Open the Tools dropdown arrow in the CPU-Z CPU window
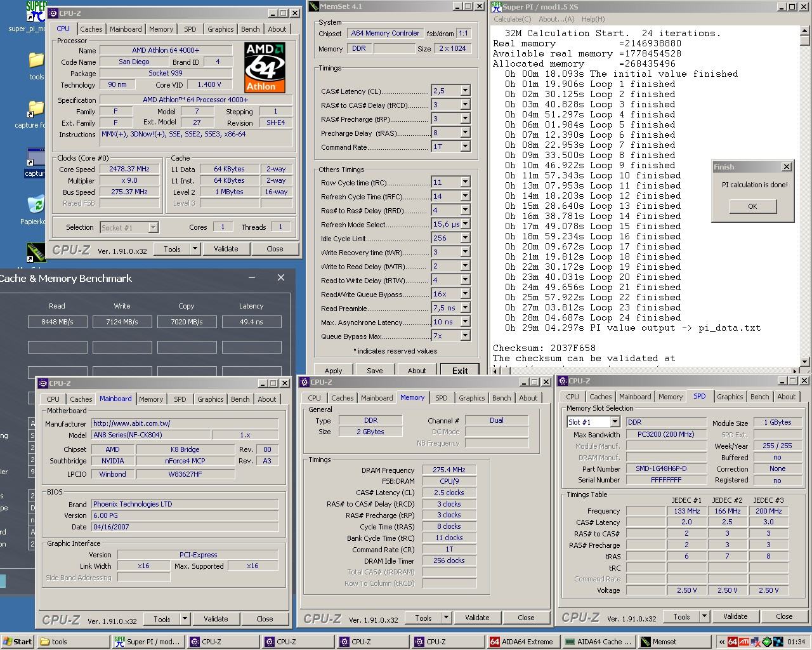Image resolution: width=812 pixels, height=650 pixels. click(195, 249)
